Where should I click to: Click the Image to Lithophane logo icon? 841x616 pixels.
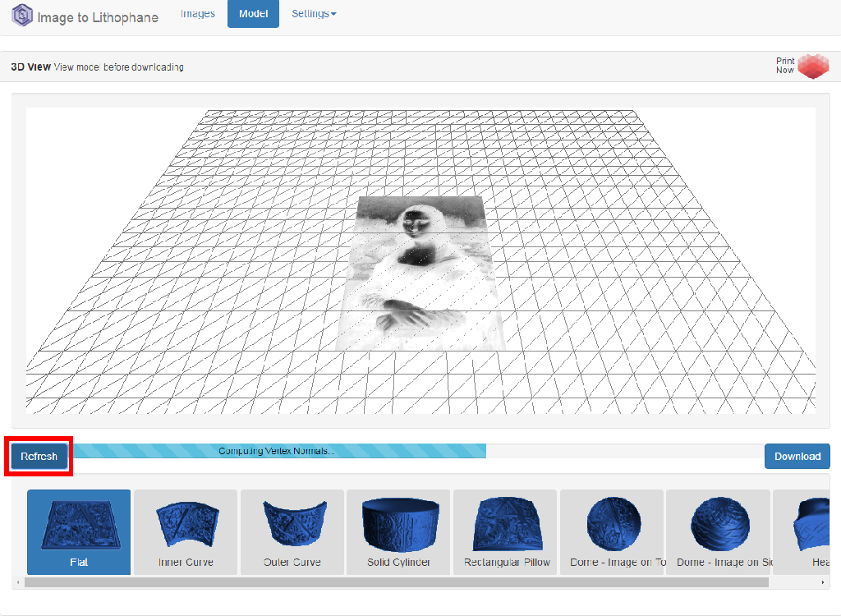22,15
